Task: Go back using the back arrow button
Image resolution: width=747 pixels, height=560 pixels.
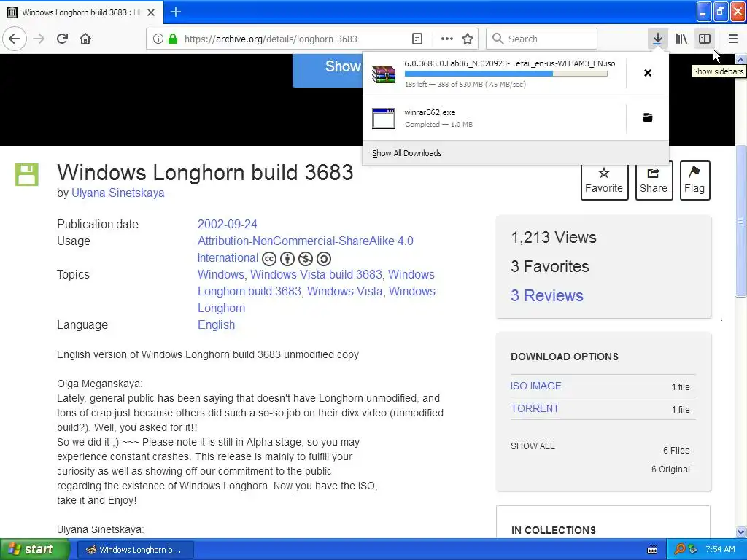Action: click(15, 39)
